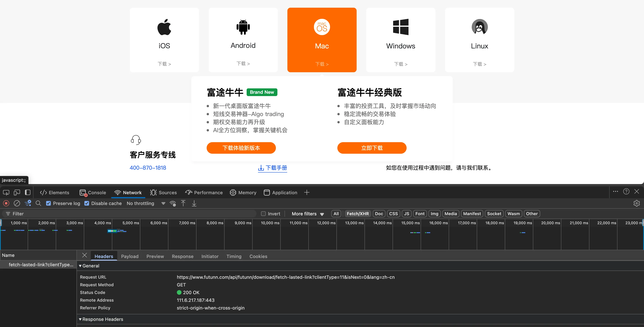The width and height of the screenshot is (644, 327).
Task: Focus the network Filter input field
Action: pos(130,214)
